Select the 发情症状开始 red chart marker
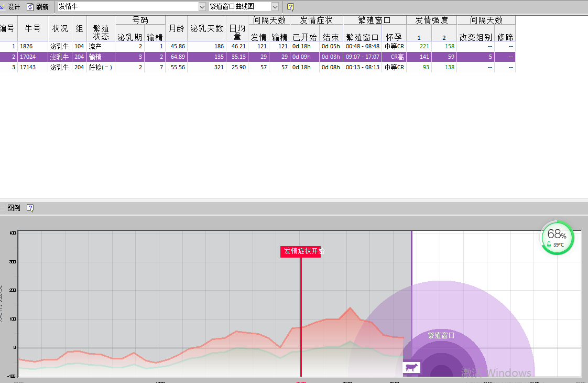This screenshot has height=383, width=588. tap(301, 251)
